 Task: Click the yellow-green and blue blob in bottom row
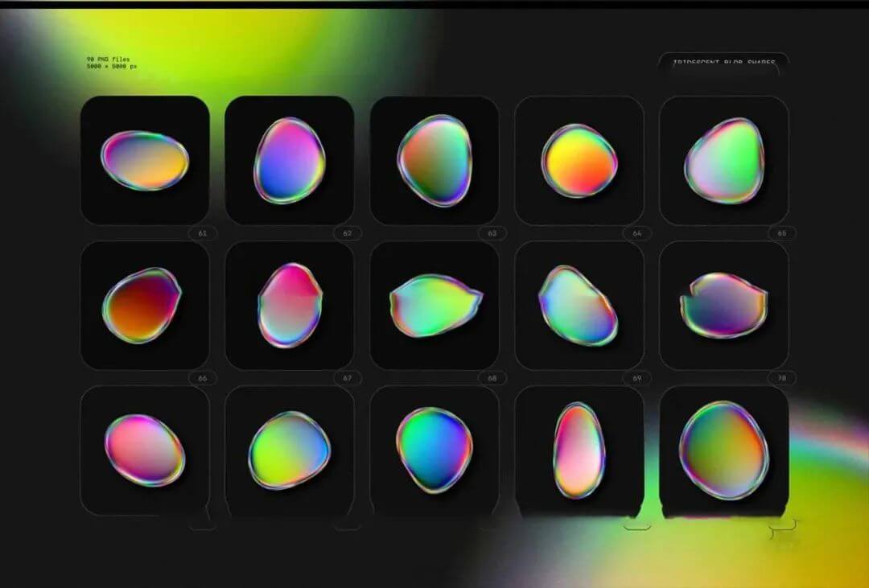coord(290,450)
